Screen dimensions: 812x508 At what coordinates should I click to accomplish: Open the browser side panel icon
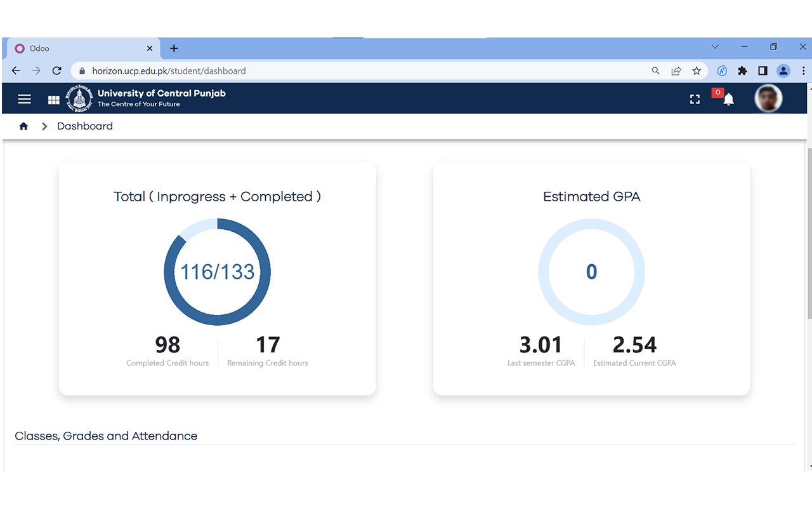click(x=763, y=70)
